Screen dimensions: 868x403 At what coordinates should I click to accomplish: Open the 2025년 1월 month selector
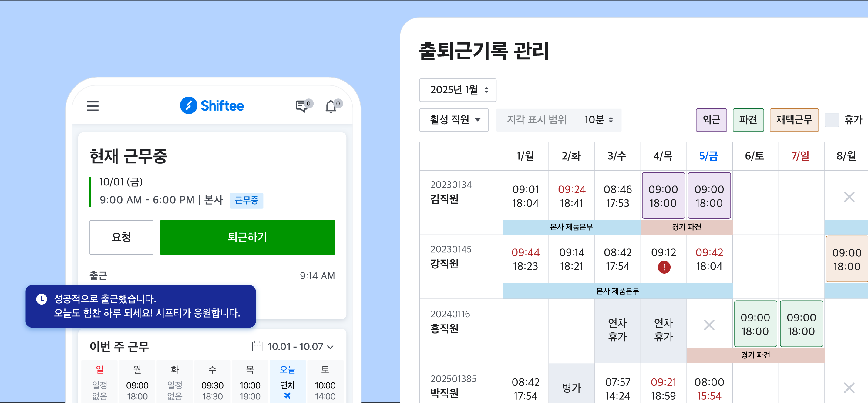[458, 90]
